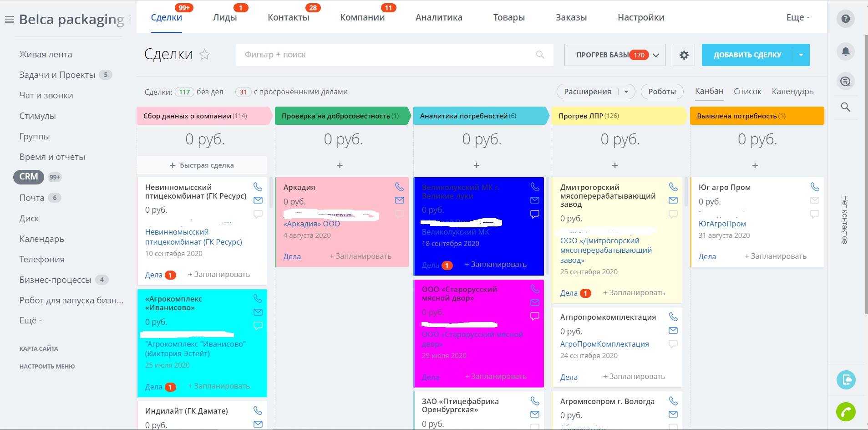Expand the ПРОГРЕВ БАЗЫ funnel dropdown
The width and height of the screenshot is (868, 430).
coord(656,55)
